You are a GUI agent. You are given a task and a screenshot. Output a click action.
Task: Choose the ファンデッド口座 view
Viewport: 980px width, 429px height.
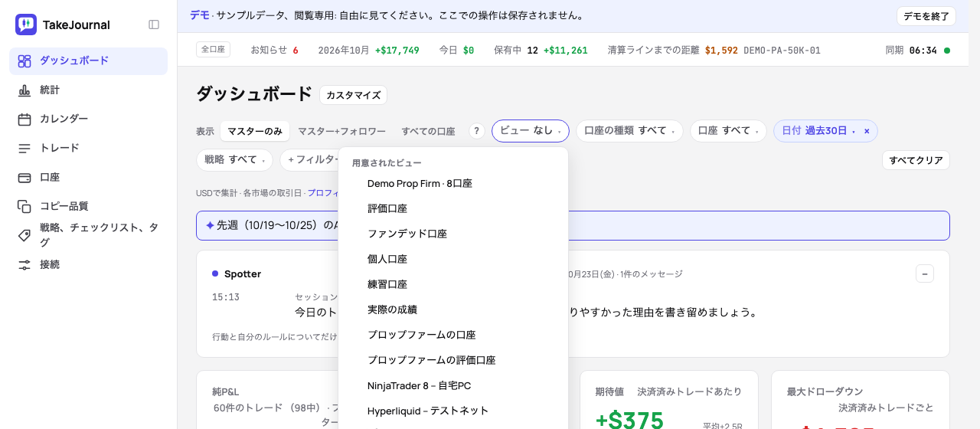[x=453, y=234]
